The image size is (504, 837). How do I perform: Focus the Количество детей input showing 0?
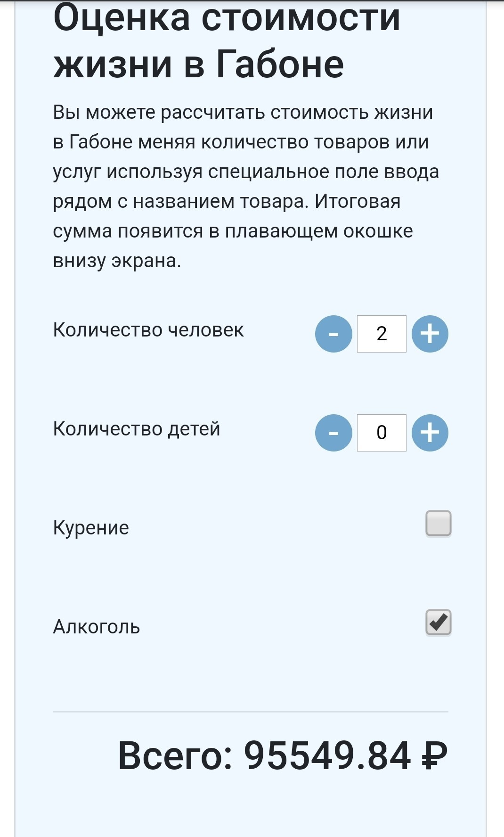[x=382, y=433]
